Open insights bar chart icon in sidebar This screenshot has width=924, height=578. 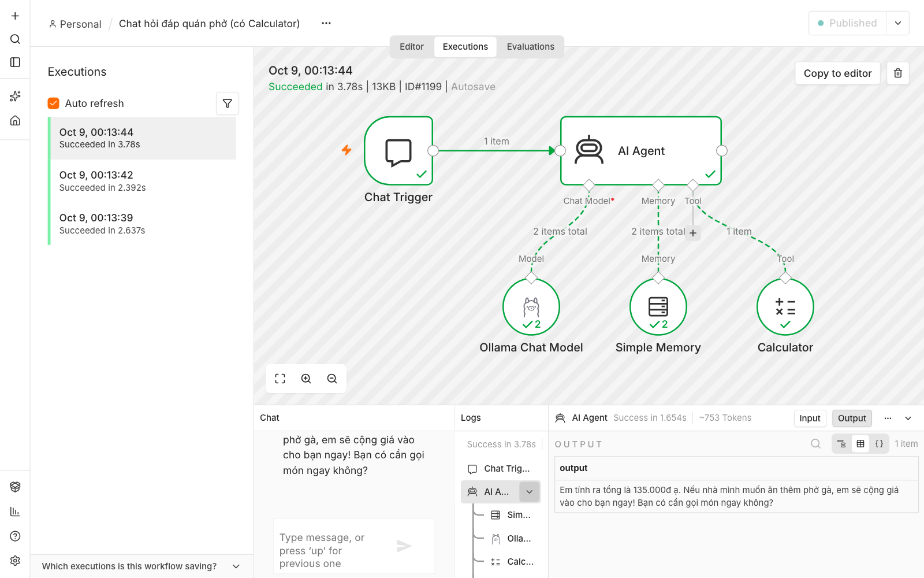coord(15,512)
